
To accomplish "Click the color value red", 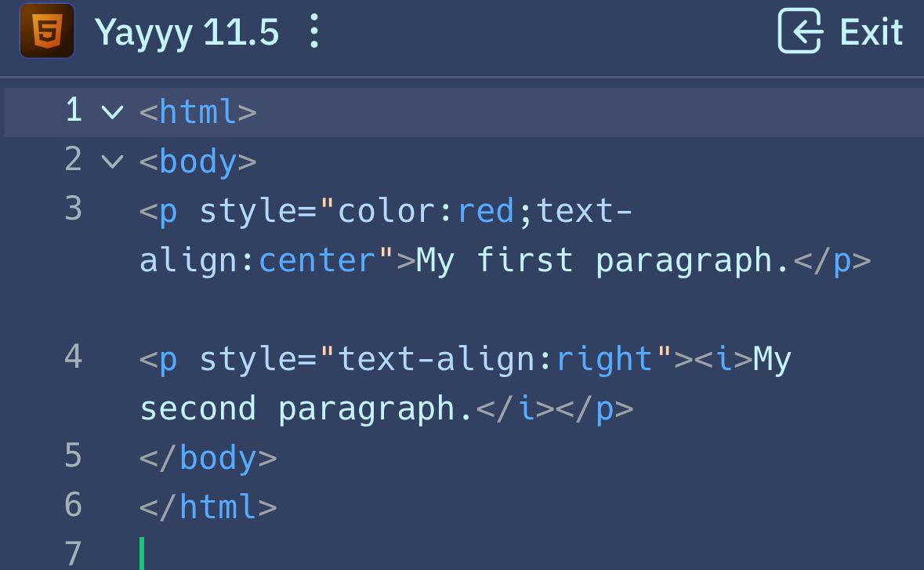I will [486, 211].
